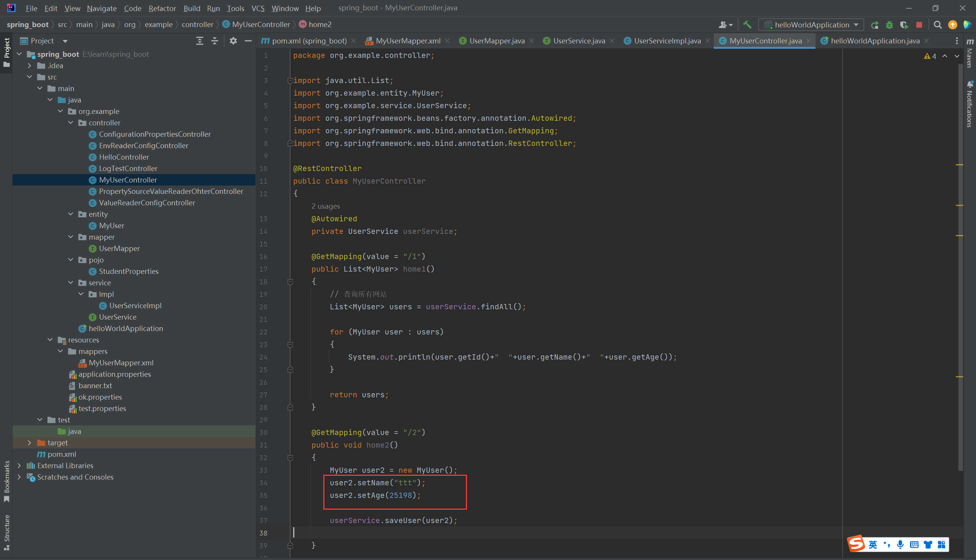Click the Build project hammer icon
The image size is (976, 560).
point(747,25)
